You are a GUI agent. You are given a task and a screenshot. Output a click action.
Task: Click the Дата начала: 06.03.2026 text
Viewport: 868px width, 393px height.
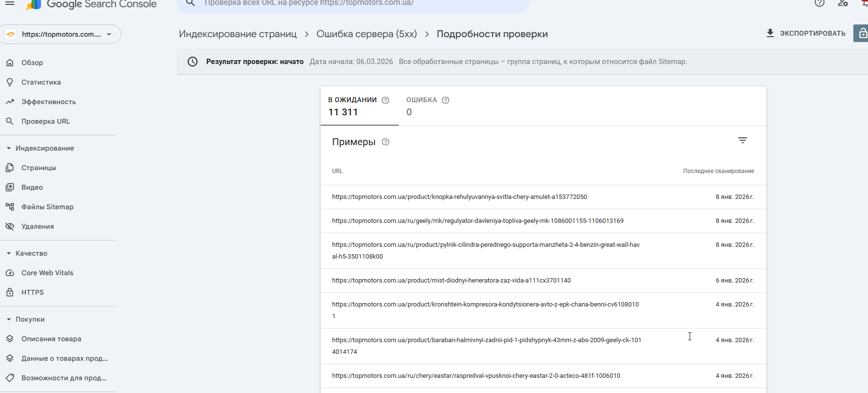coord(351,62)
